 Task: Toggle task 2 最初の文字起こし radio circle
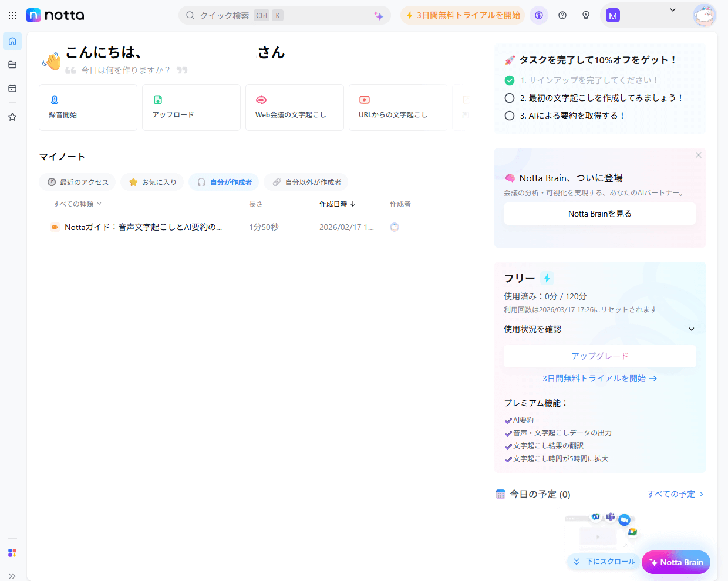510,98
